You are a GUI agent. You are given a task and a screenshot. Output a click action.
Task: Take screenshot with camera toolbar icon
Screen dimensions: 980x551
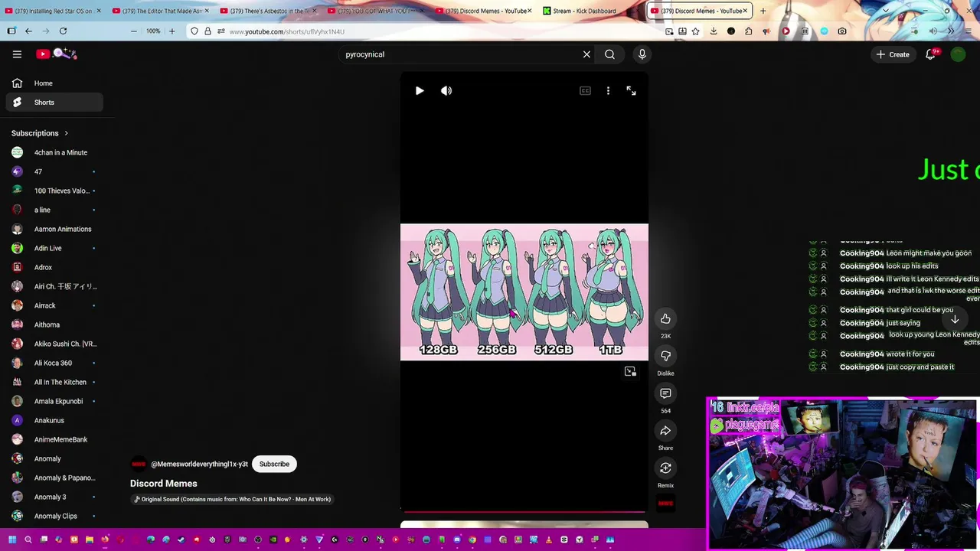pos(842,31)
